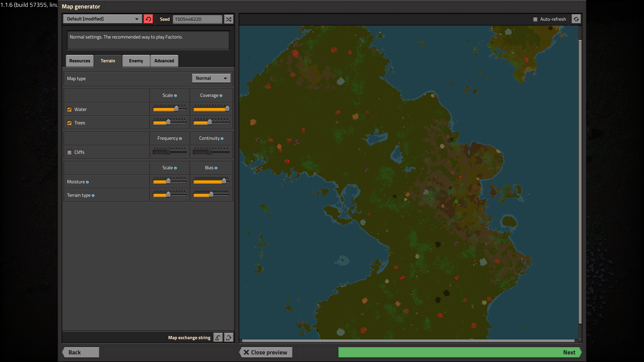
Task: Click the 'Normal settings' description text
Action: 126,37
